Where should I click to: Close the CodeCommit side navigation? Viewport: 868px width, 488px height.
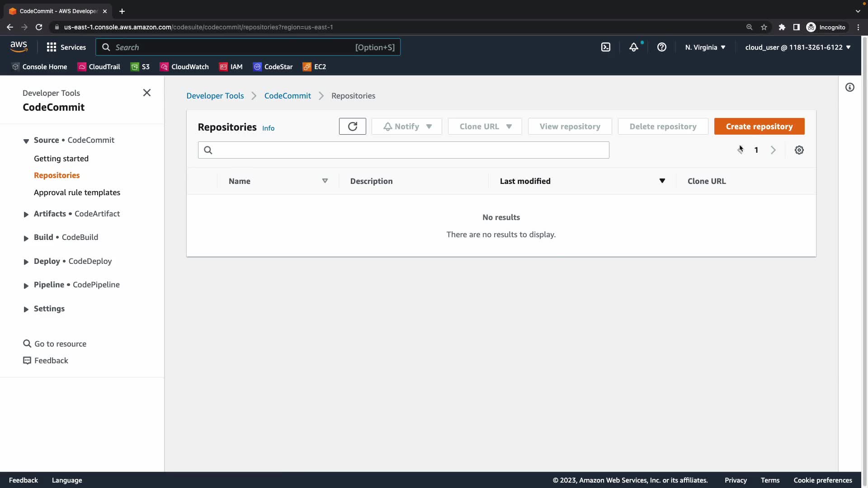point(147,93)
